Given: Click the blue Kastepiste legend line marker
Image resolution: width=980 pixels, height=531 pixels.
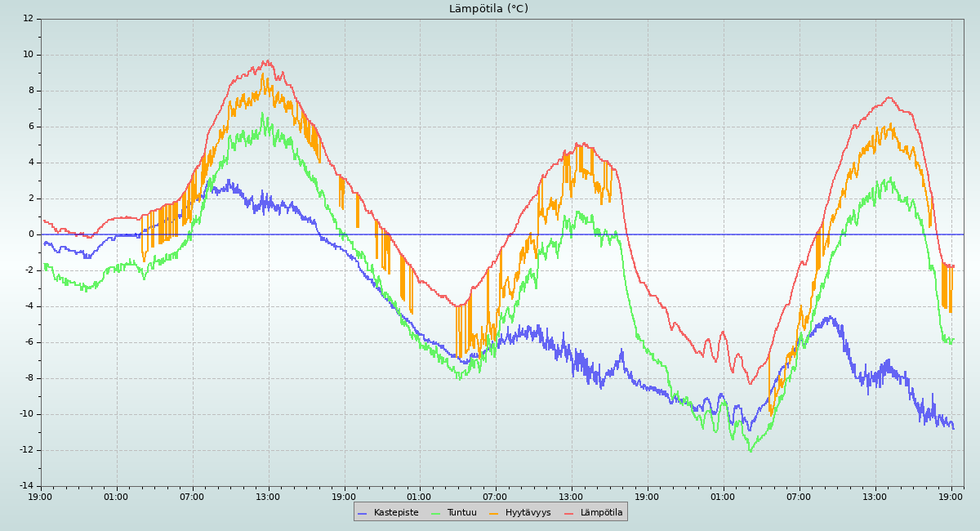Looking at the screenshot, I should pos(362,513).
